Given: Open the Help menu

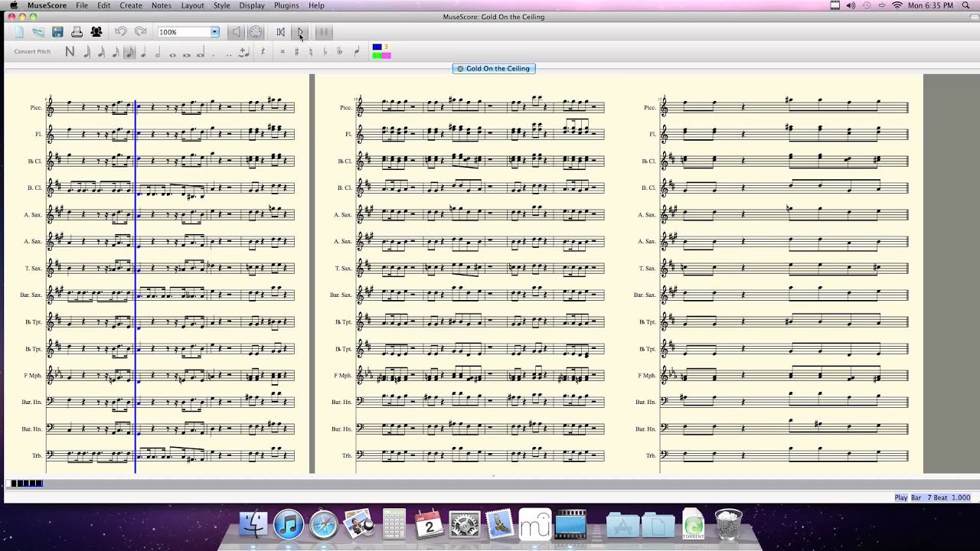Looking at the screenshot, I should [316, 5].
